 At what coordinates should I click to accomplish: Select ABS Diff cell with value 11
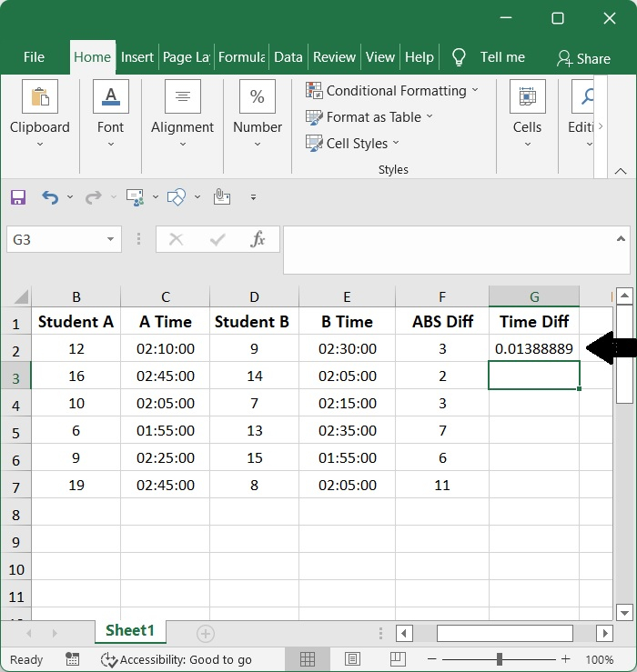442,486
